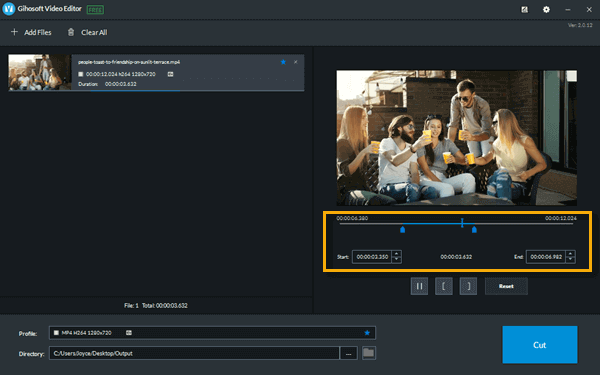The image size is (600, 375).
Task: Minimize the Gihosoft Video Editor window
Action: click(x=568, y=10)
